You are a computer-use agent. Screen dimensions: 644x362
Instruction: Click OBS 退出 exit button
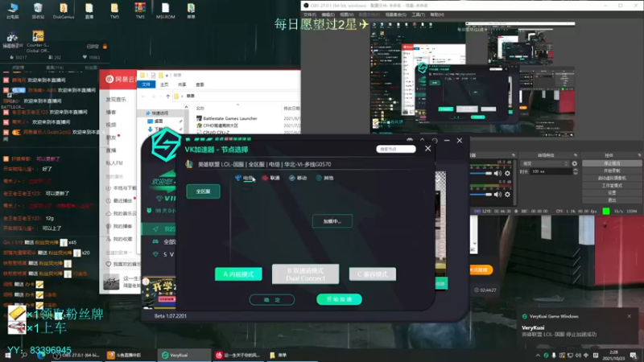[612, 200]
